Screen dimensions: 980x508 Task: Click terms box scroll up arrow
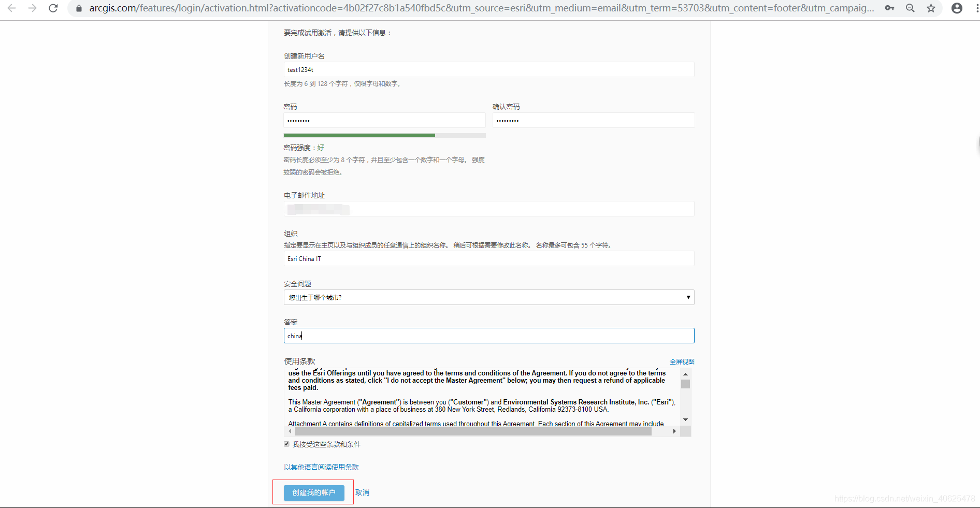click(685, 374)
